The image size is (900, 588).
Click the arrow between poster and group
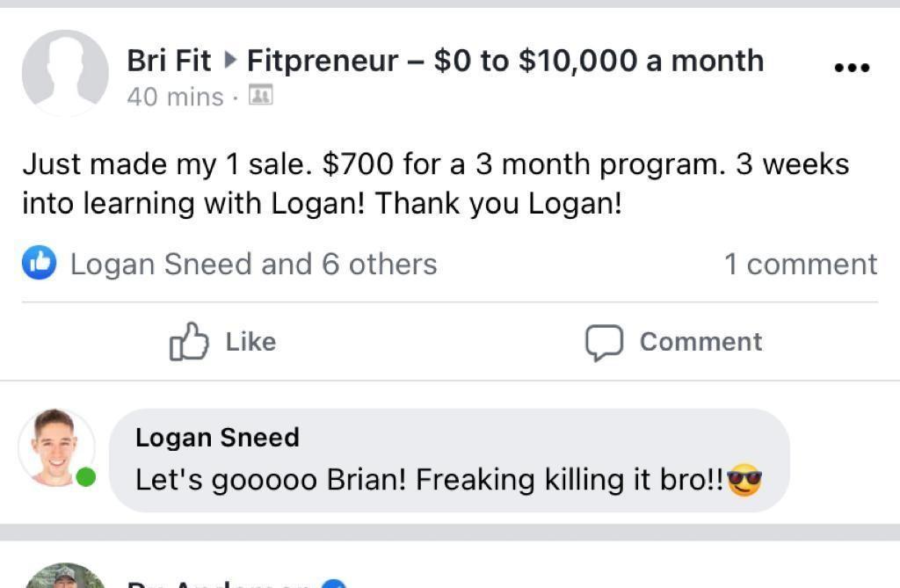[230, 61]
